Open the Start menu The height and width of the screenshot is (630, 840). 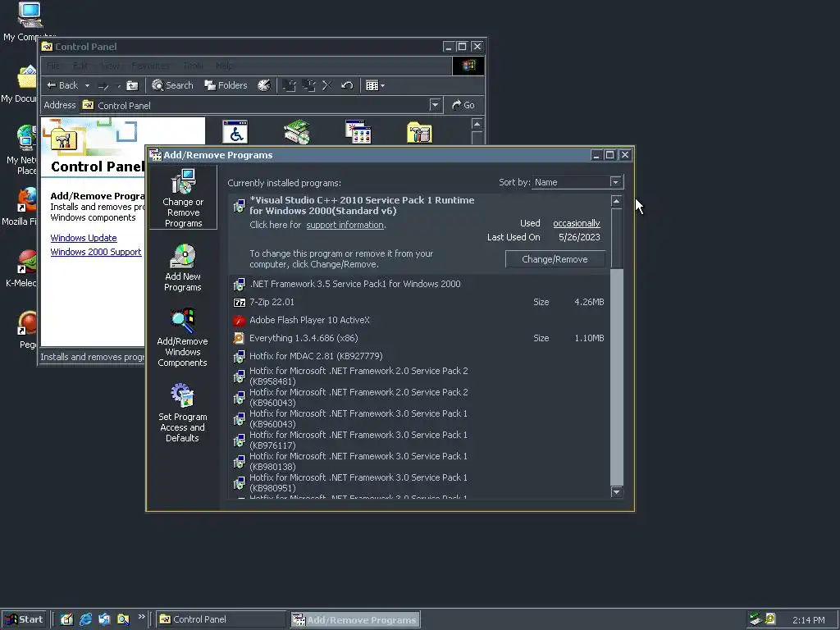point(24,619)
